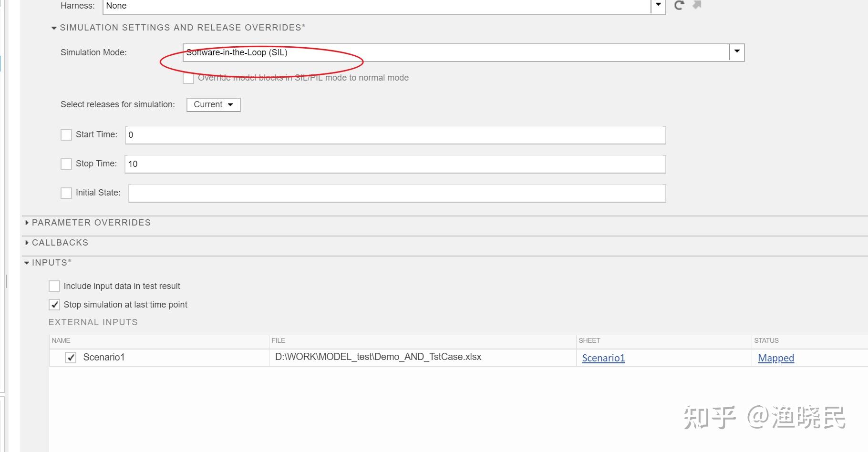The image size is (868, 452).
Task: Enable the Start Time checkbox
Action: [x=66, y=135]
